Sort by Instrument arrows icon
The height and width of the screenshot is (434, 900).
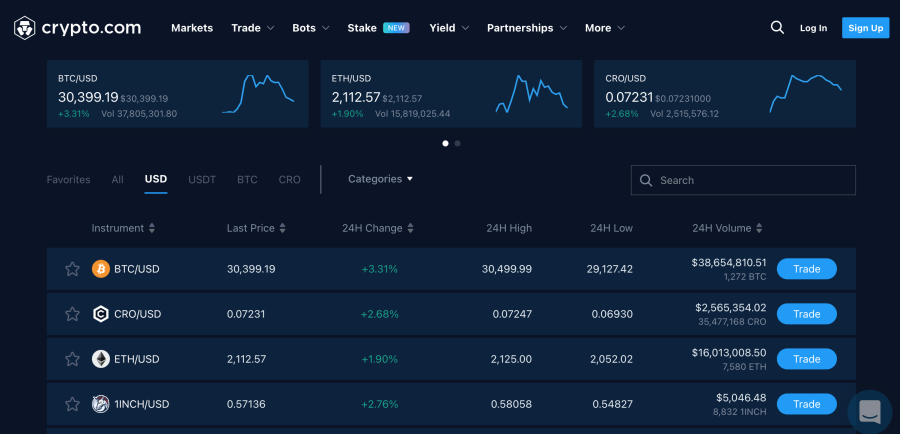click(x=152, y=228)
